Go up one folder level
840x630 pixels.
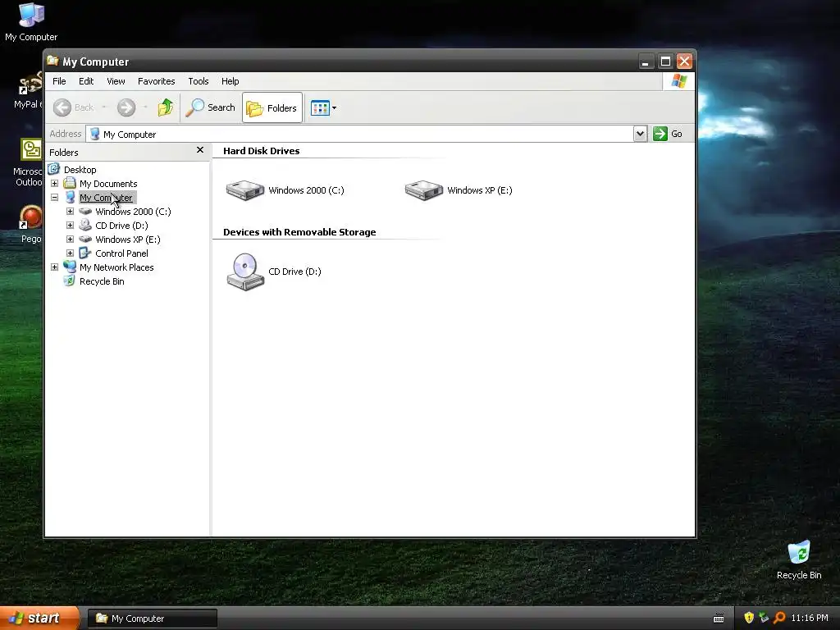tap(166, 107)
